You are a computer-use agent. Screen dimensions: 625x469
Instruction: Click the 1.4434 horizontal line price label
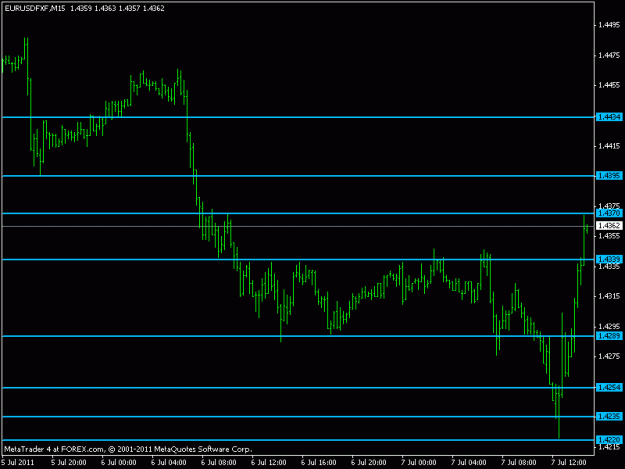[x=609, y=117]
